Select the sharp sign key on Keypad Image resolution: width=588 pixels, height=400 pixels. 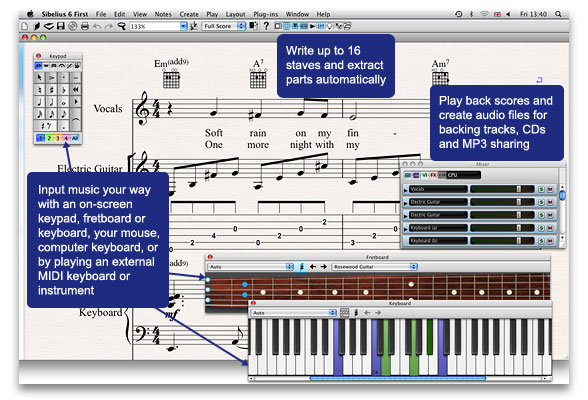click(x=51, y=90)
